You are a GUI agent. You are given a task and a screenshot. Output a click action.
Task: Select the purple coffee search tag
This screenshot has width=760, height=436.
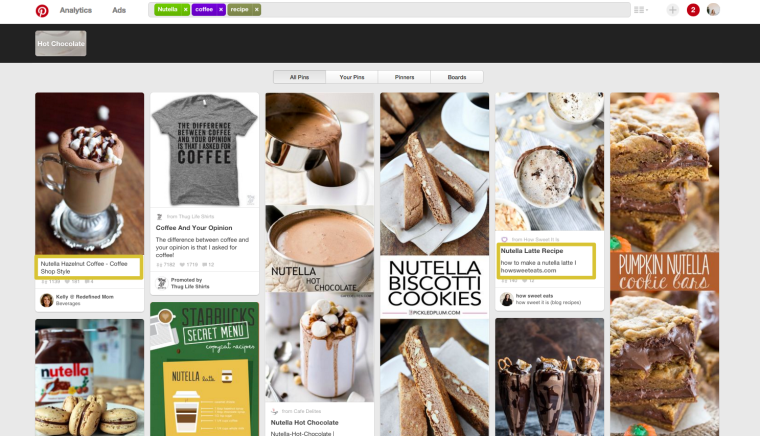click(x=204, y=10)
